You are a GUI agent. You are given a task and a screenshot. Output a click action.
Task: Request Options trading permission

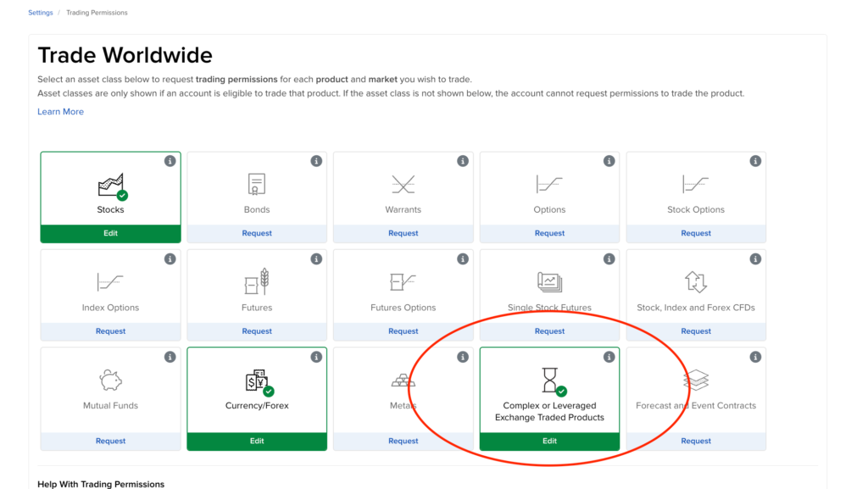pyautogui.click(x=549, y=233)
